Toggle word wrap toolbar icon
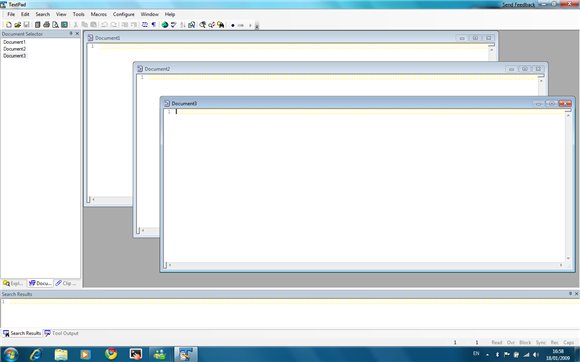This screenshot has height=362, width=580. pos(145,25)
